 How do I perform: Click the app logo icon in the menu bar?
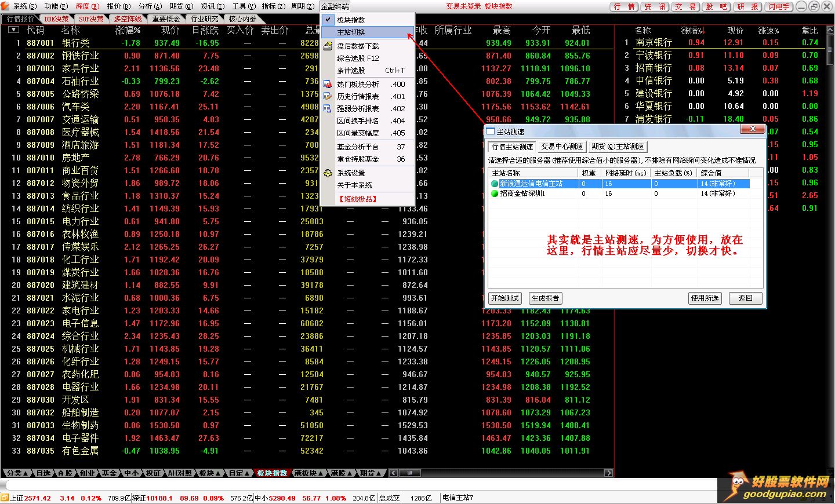click(6, 6)
